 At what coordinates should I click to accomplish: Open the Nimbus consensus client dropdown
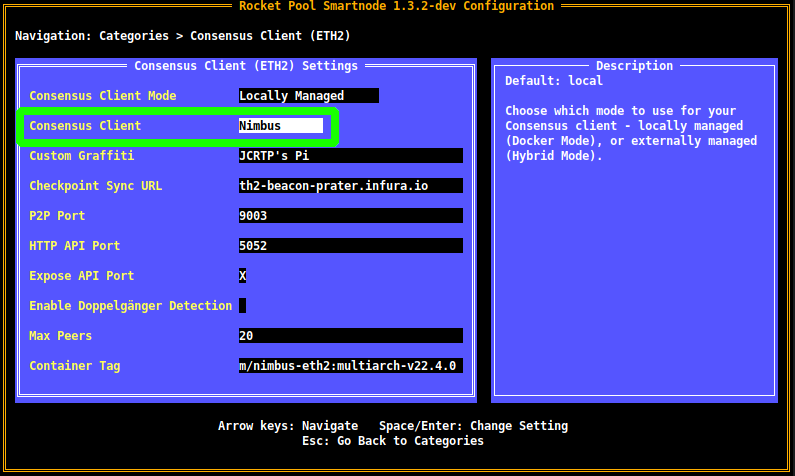pyautogui.click(x=280, y=126)
